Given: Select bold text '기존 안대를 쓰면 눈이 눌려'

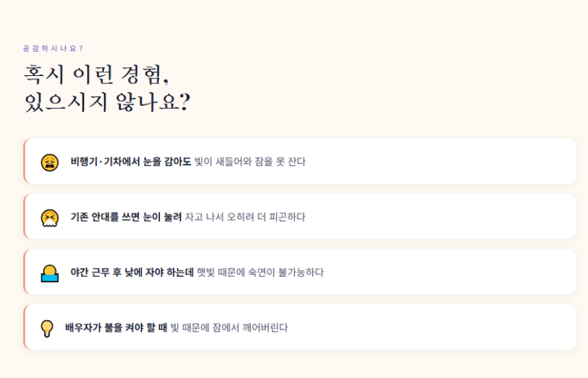Looking at the screenshot, I should tap(126, 217).
